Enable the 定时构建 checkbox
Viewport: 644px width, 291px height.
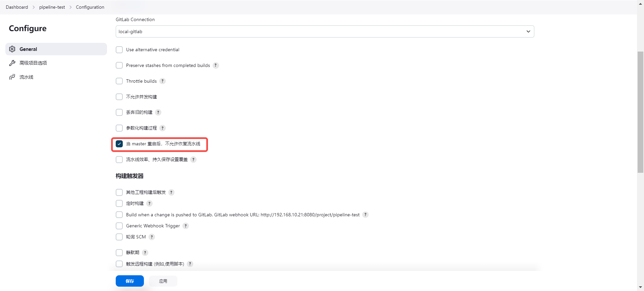[119, 204]
